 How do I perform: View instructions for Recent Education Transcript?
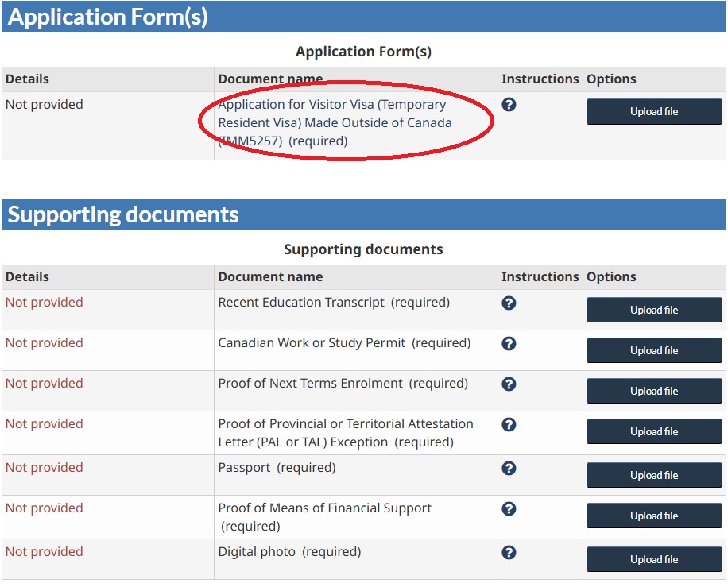point(509,303)
